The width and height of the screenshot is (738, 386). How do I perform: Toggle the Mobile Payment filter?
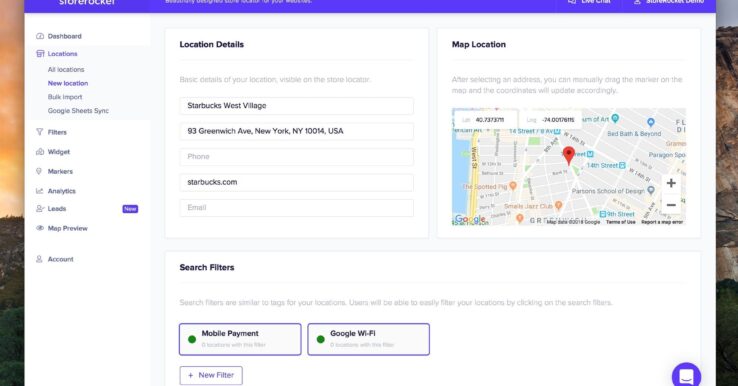pos(240,339)
